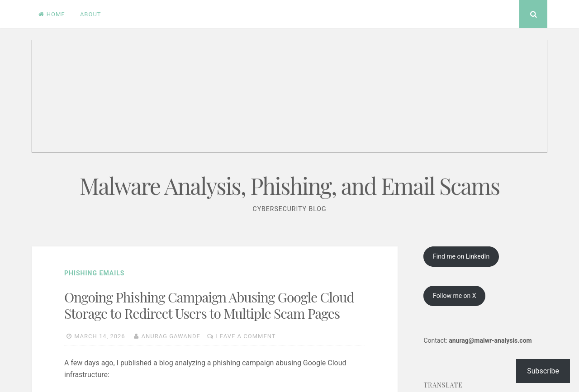
Task: Click the MARCH 14, 2026 date link
Action: point(100,336)
